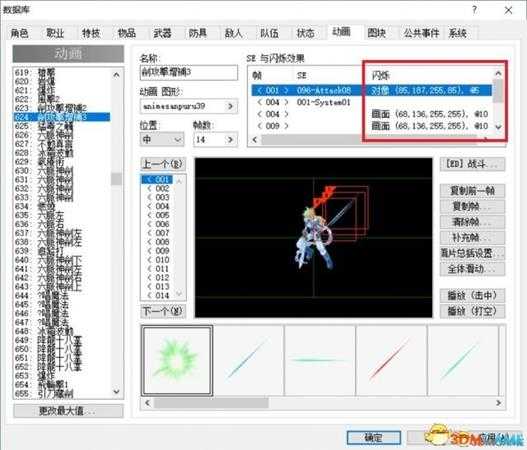Open the 帧数 frame count arrow
527x450 pixels.
[230, 139]
